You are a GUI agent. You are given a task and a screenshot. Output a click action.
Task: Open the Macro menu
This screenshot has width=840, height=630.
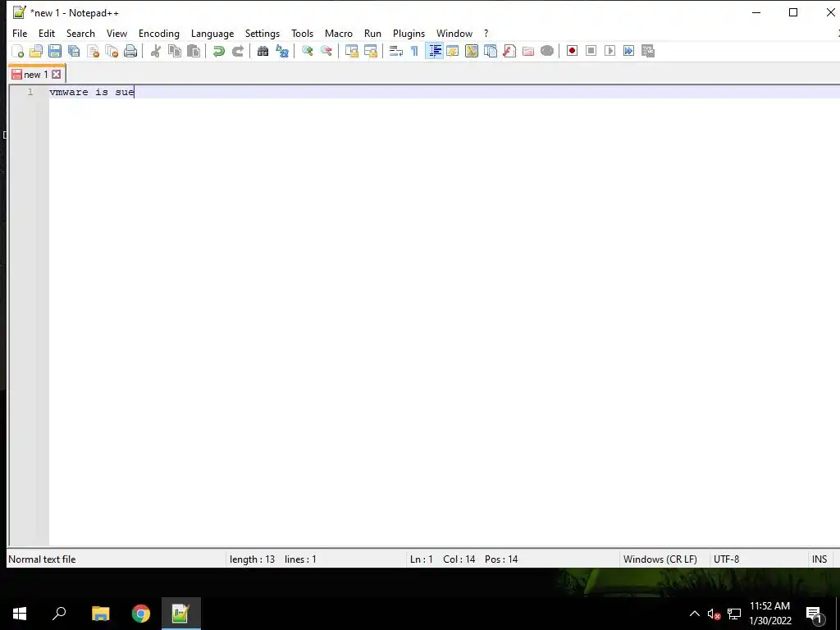[339, 33]
